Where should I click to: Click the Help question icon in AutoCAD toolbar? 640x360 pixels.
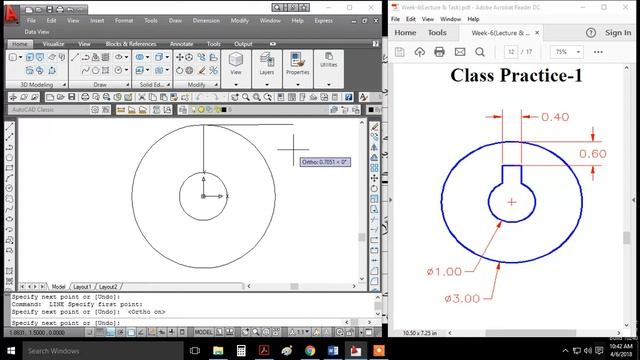(348, 97)
